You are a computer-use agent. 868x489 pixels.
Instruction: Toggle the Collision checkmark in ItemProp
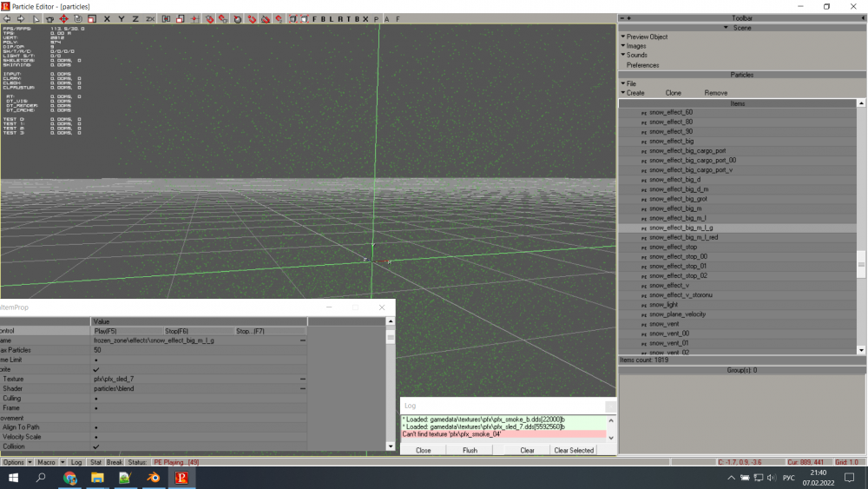96,446
